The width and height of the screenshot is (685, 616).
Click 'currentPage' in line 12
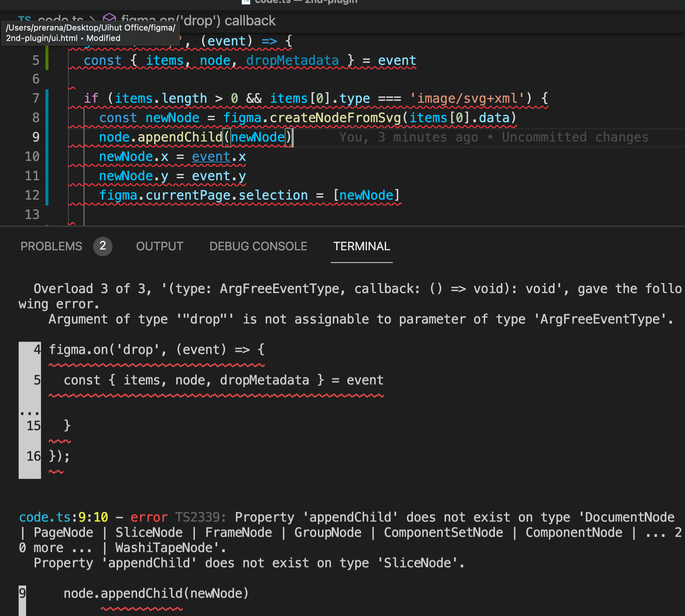(x=188, y=195)
